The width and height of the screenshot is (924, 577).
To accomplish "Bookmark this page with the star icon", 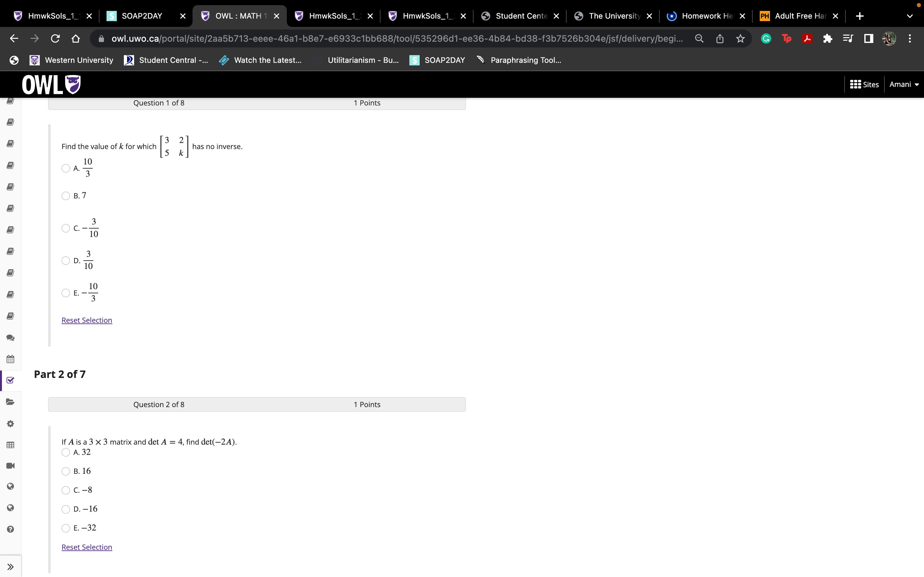I will [x=740, y=38].
